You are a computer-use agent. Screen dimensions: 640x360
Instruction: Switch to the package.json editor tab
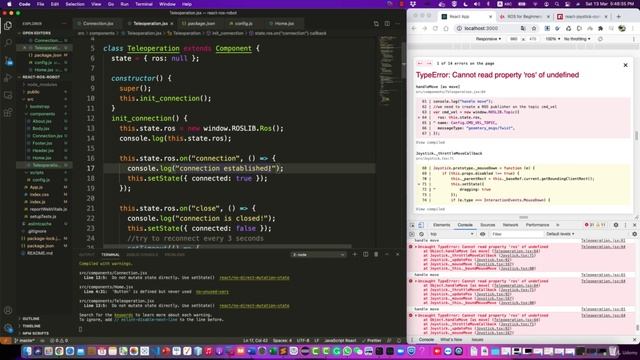[x=201, y=24]
